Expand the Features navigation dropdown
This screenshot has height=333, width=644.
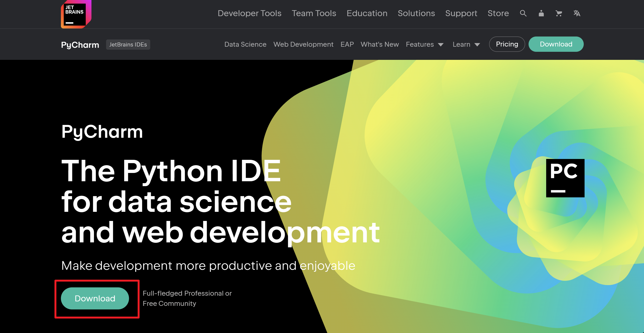424,44
